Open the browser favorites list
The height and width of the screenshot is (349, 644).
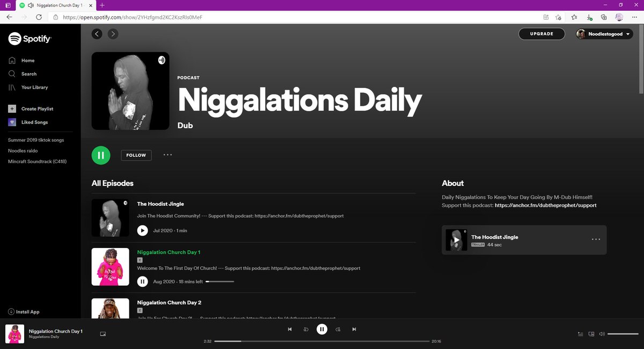pyautogui.click(x=574, y=17)
